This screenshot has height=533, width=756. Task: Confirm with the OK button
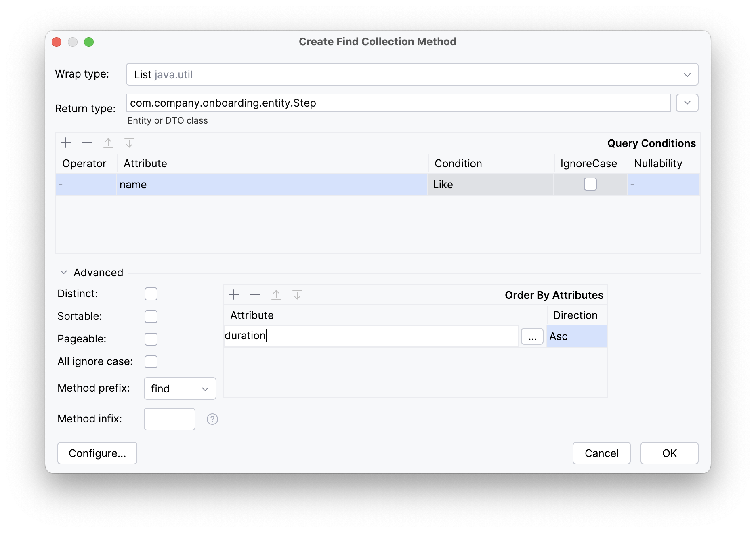pos(669,453)
